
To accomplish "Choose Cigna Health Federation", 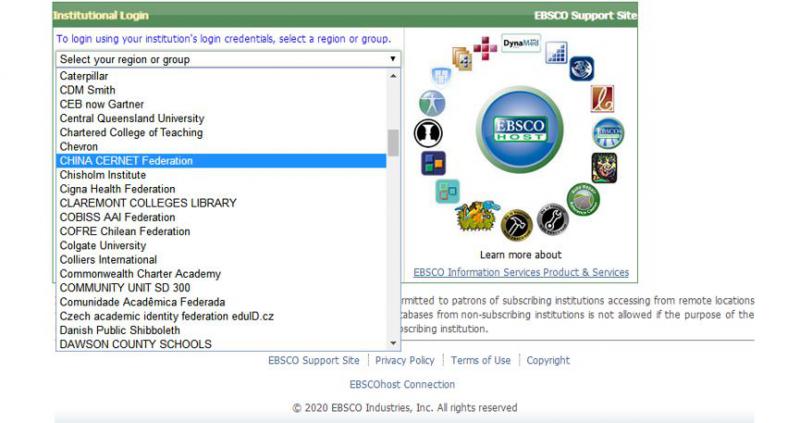I will point(221,189).
